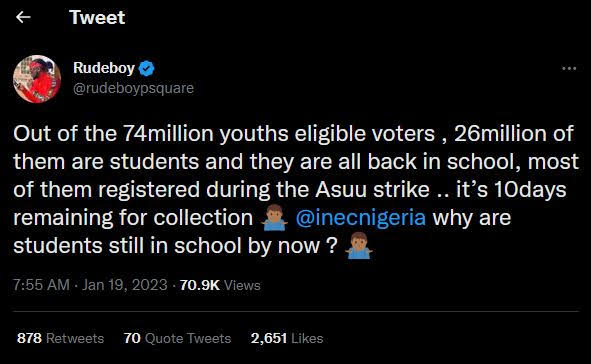Click the Jan 19, 2023 date

(x=125, y=285)
